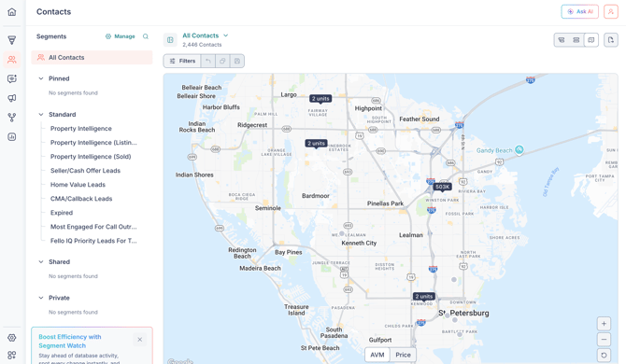Open settings gear in sidebar

(12, 338)
